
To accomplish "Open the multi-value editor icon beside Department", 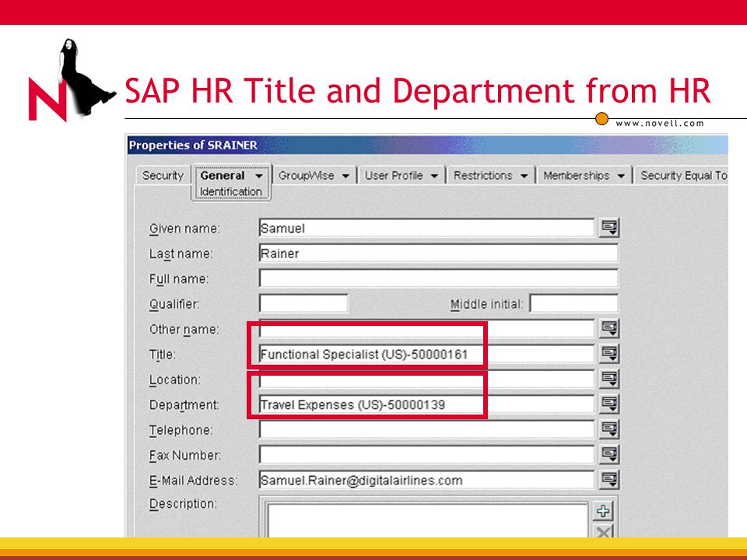I will pyautogui.click(x=609, y=404).
